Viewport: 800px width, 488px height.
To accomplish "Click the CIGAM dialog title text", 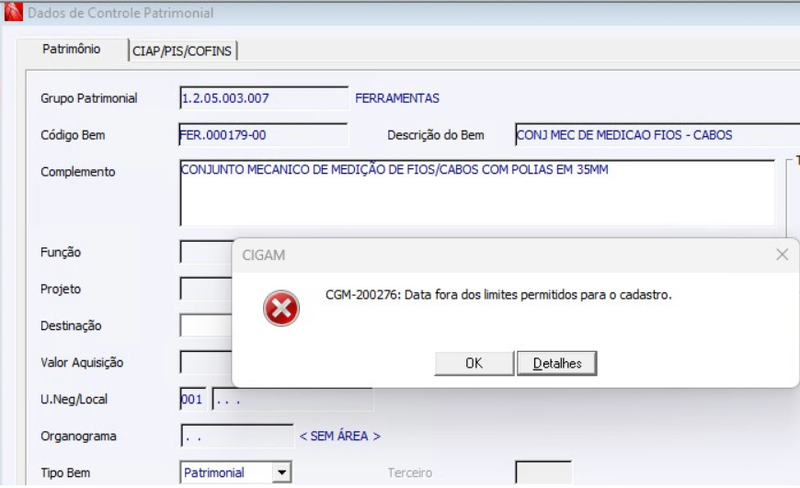I will point(264,255).
